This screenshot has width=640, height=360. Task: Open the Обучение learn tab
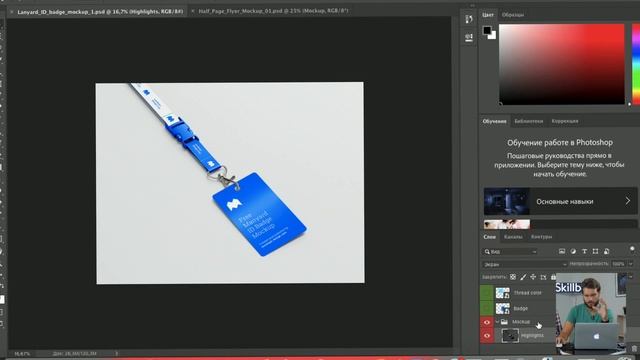click(494, 121)
